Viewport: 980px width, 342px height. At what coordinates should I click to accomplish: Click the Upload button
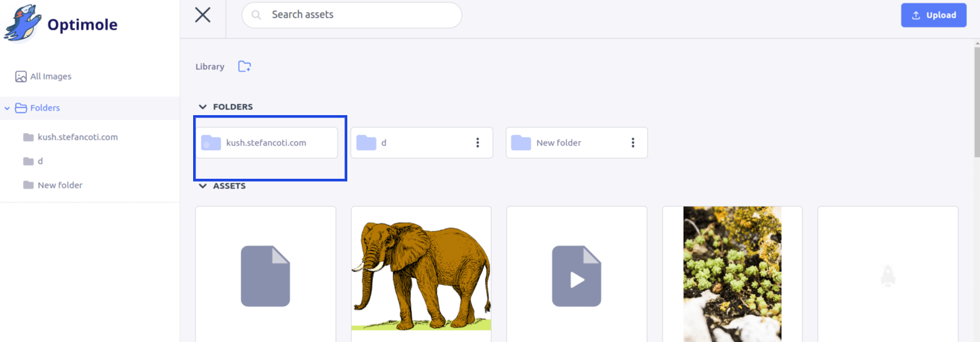coord(933,15)
